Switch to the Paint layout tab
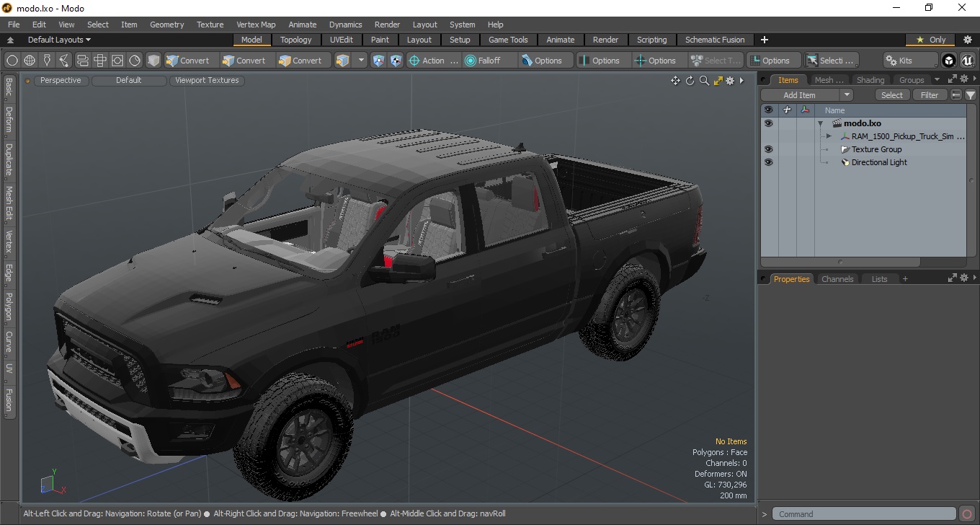 click(x=380, y=40)
